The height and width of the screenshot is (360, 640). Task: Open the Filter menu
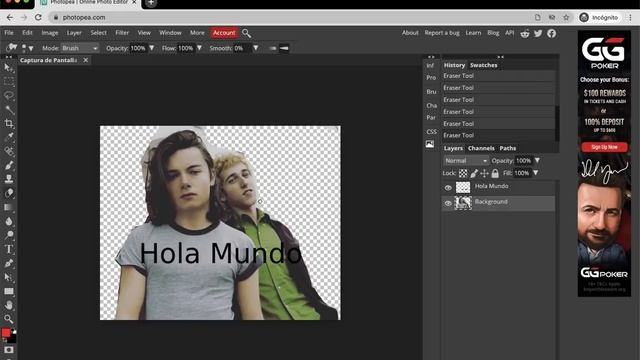point(122,33)
